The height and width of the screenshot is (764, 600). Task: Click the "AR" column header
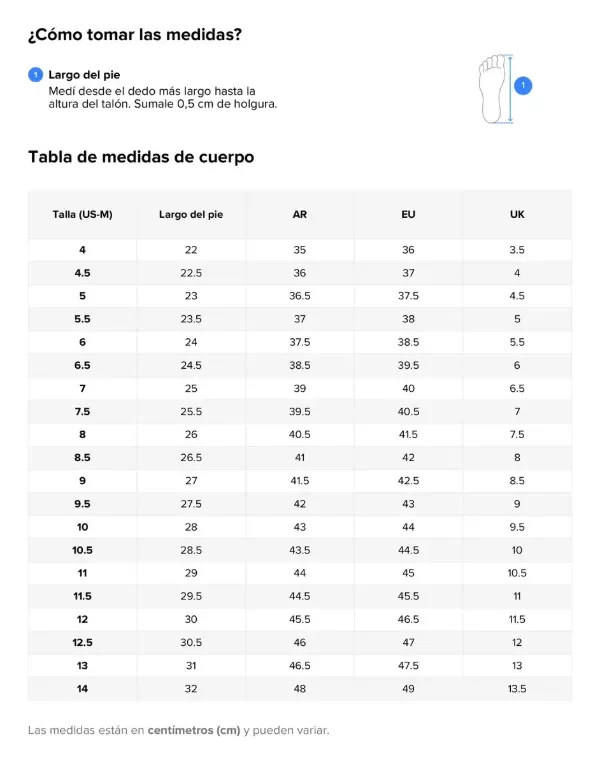pyautogui.click(x=300, y=214)
